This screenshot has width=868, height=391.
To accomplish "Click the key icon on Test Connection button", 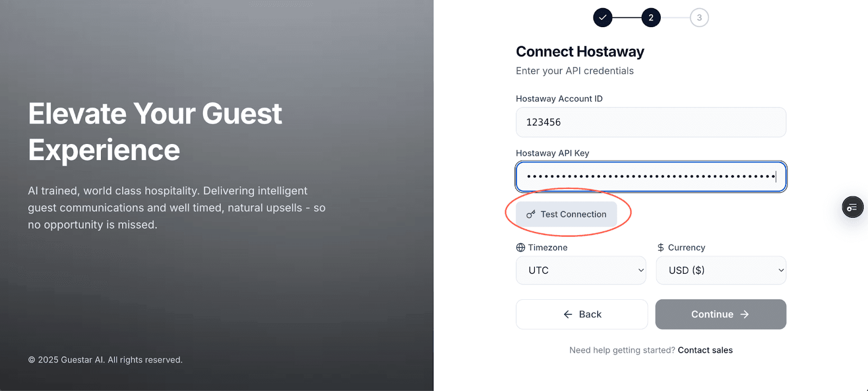I will tap(530, 214).
